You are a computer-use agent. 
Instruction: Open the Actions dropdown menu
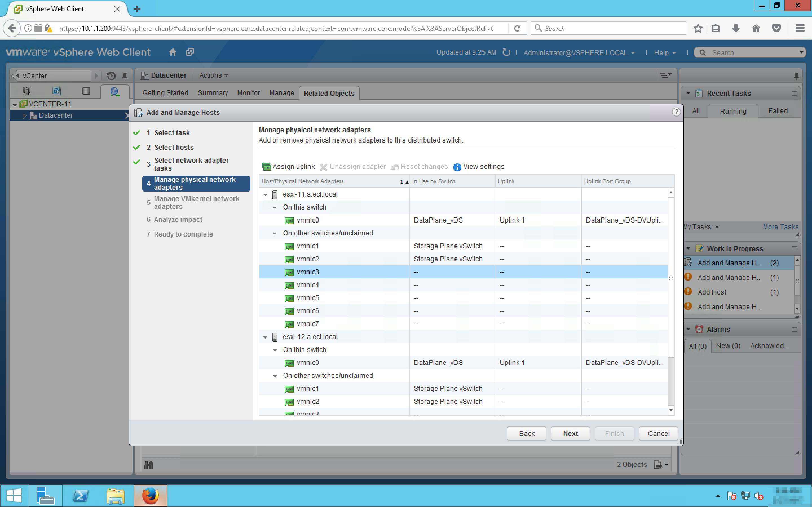[x=214, y=75]
